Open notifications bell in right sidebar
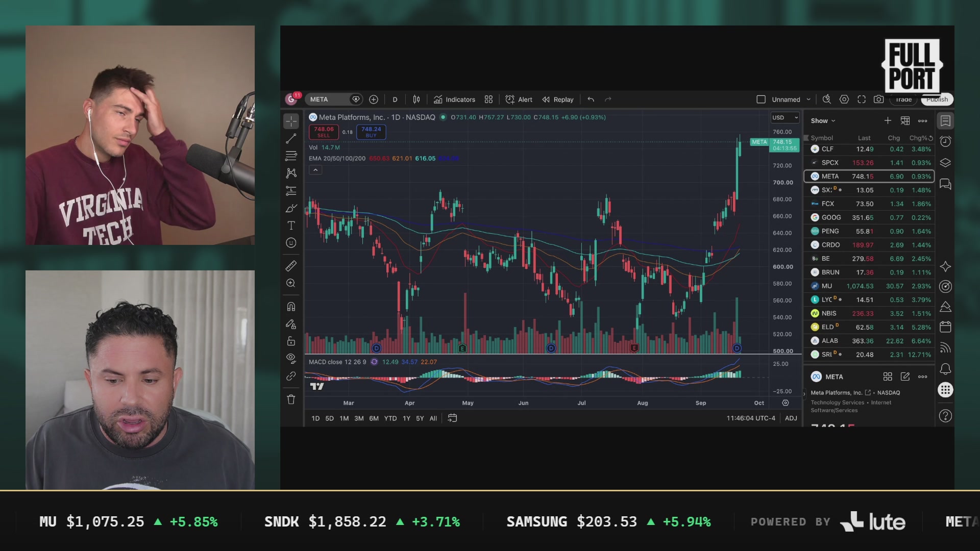Viewport: 980px width, 551px height. (945, 369)
